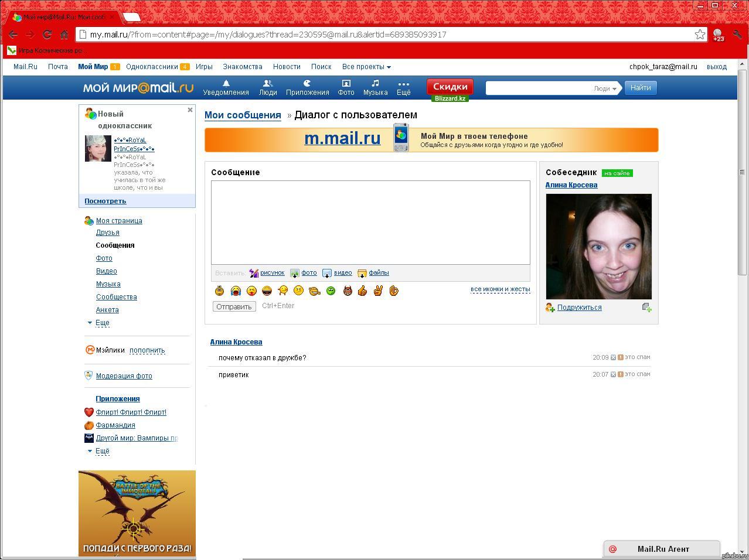
Task: Bookmark page with the star icon
Action: tap(700, 35)
